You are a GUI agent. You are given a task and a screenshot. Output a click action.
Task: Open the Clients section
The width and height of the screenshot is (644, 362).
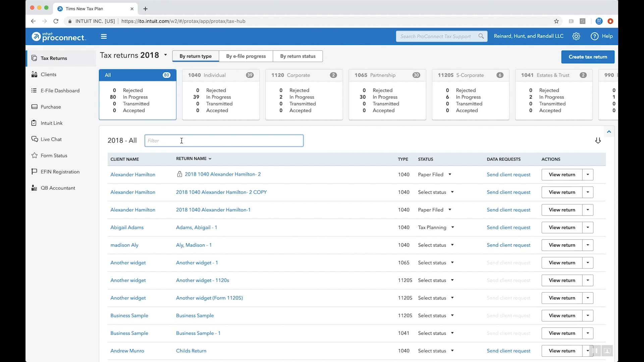pyautogui.click(x=49, y=74)
